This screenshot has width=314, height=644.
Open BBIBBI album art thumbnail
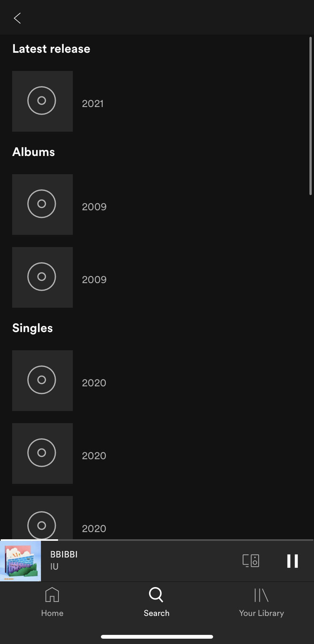20,561
